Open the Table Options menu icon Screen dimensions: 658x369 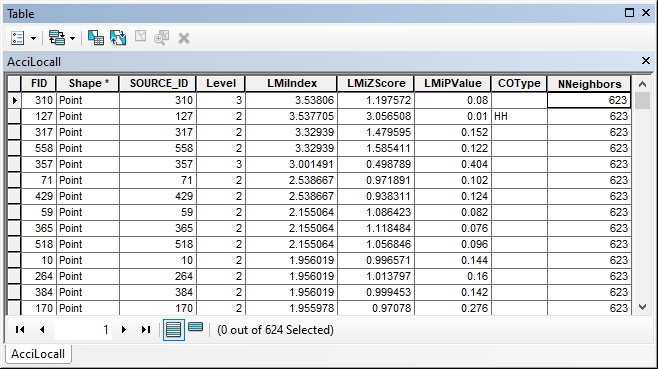click(18, 38)
